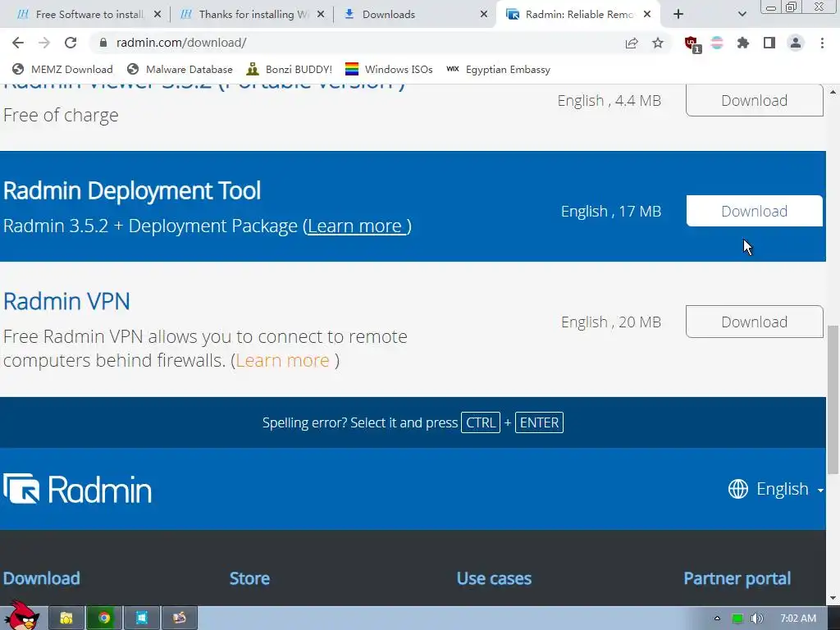The image size is (840, 630).
Task: Open the fourth taskbar application icon
Action: click(180, 619)
